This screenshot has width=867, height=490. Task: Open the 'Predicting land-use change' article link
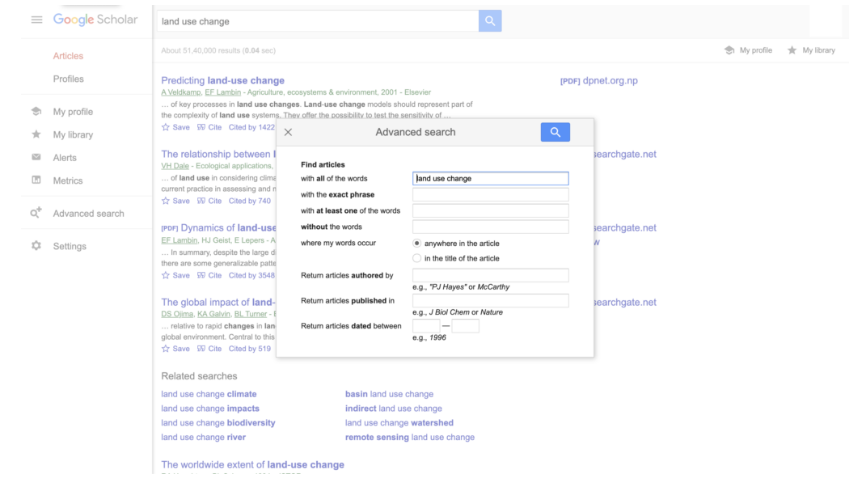[223, 80]
